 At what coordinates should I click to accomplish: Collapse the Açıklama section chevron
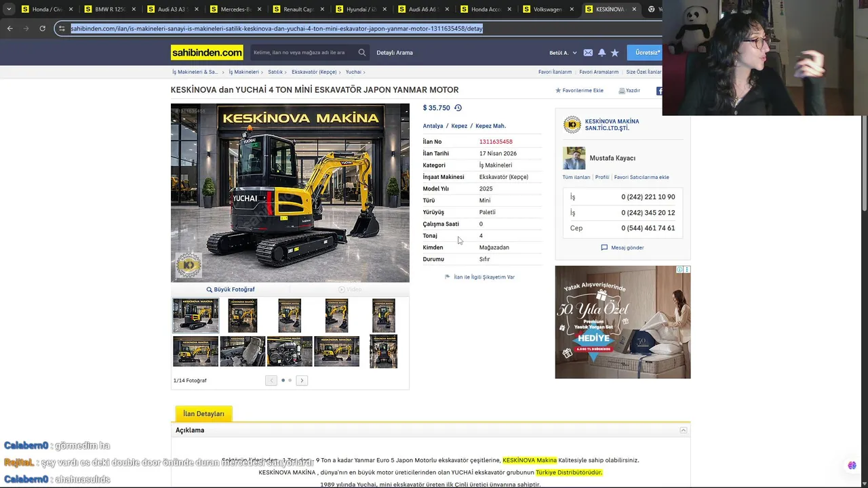[x=683, y=430]
